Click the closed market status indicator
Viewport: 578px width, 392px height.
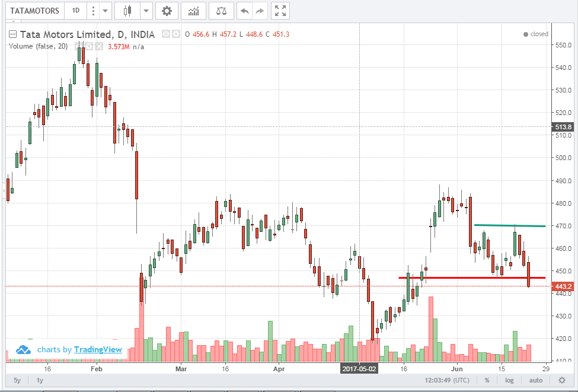pyautogui.click(x=536, y=34)
